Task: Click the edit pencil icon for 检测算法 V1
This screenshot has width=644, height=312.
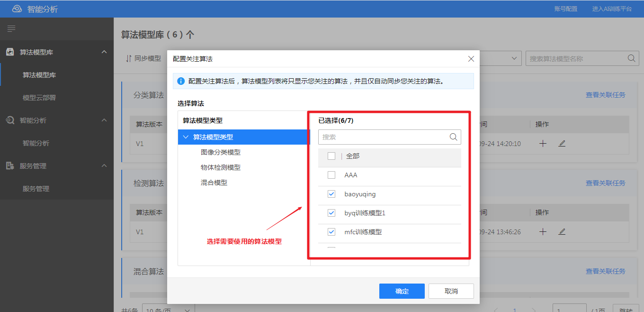Action: click(x=562, y=232)
